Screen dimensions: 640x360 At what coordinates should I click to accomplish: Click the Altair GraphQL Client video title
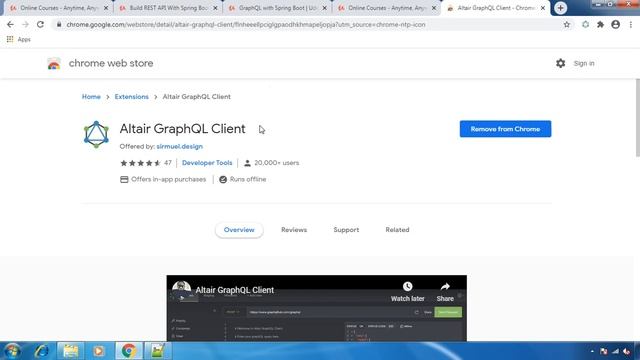[235, 290]
